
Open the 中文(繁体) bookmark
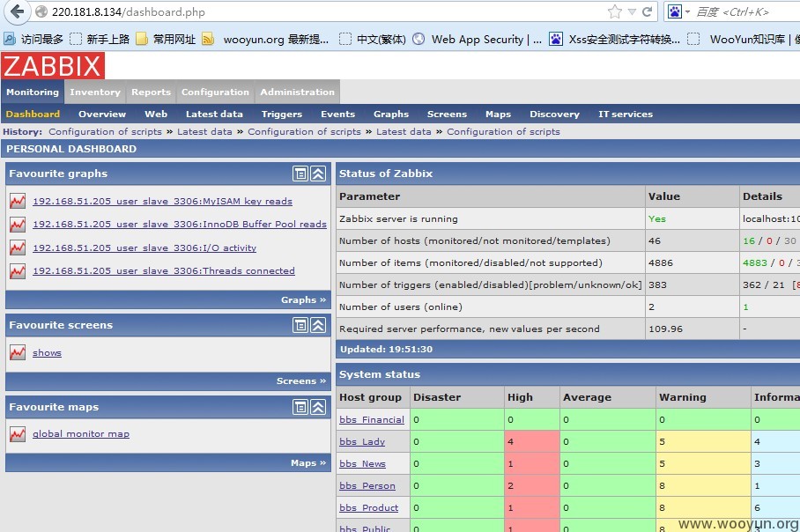pyautogui.click(x=373, y=40)
